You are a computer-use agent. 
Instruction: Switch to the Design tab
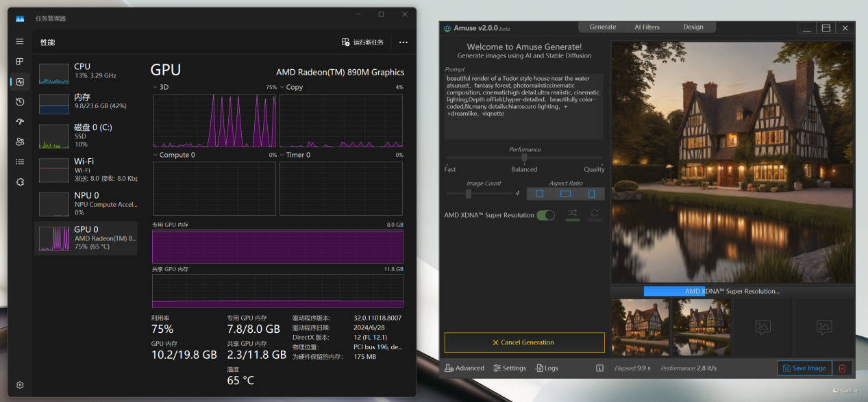click(x=693, y=27)
